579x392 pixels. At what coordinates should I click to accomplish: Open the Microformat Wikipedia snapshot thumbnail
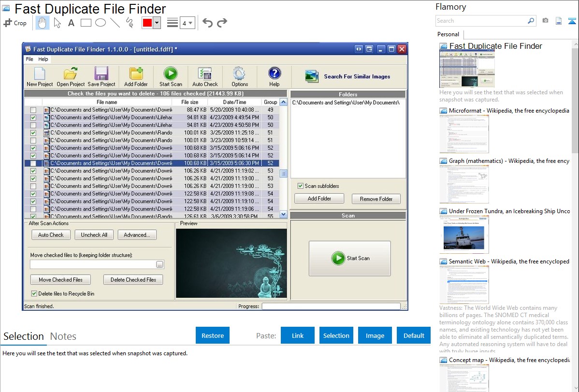click(464, 134)
